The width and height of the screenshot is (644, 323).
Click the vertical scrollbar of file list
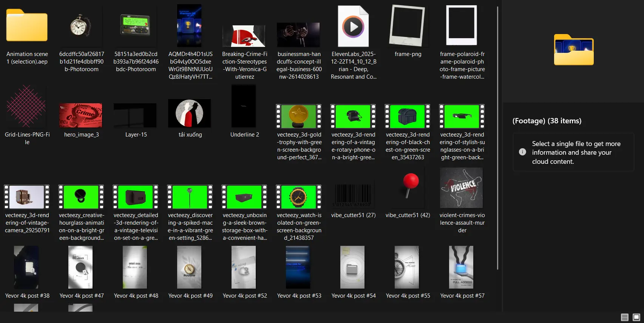click(497, 136)
